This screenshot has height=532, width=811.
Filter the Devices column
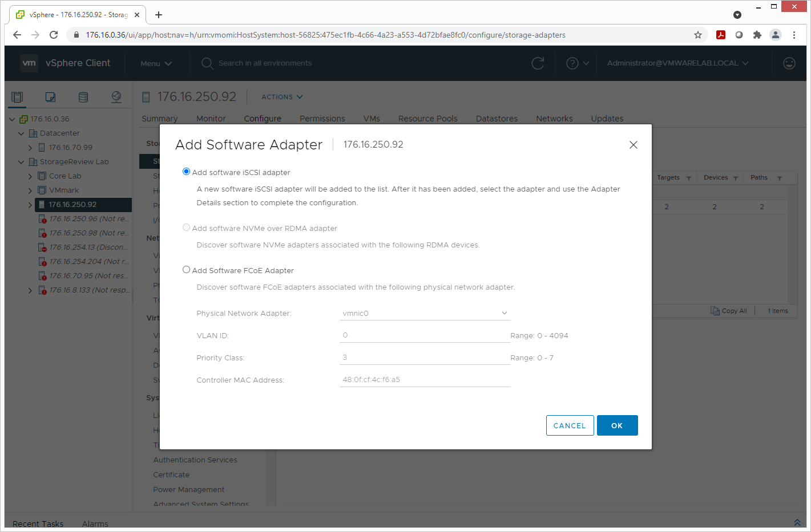736,178
